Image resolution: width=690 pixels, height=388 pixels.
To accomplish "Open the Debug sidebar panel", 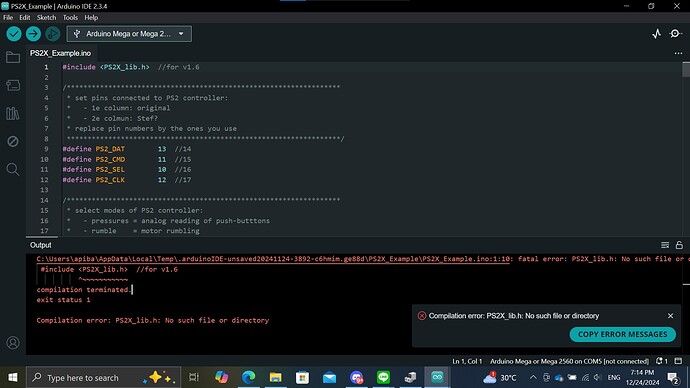I will pyautogui.click(x=13, y=141).
